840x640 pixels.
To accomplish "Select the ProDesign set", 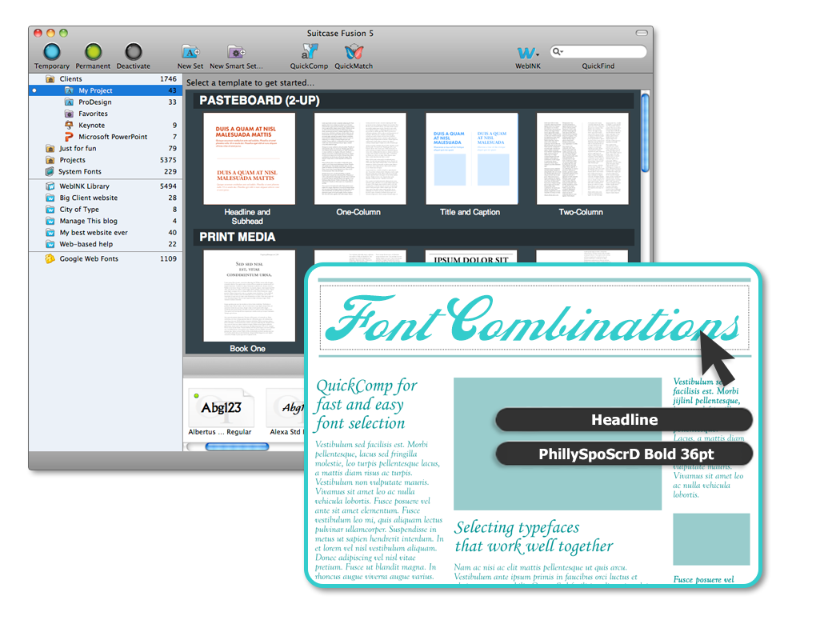I will pos(106,102).
